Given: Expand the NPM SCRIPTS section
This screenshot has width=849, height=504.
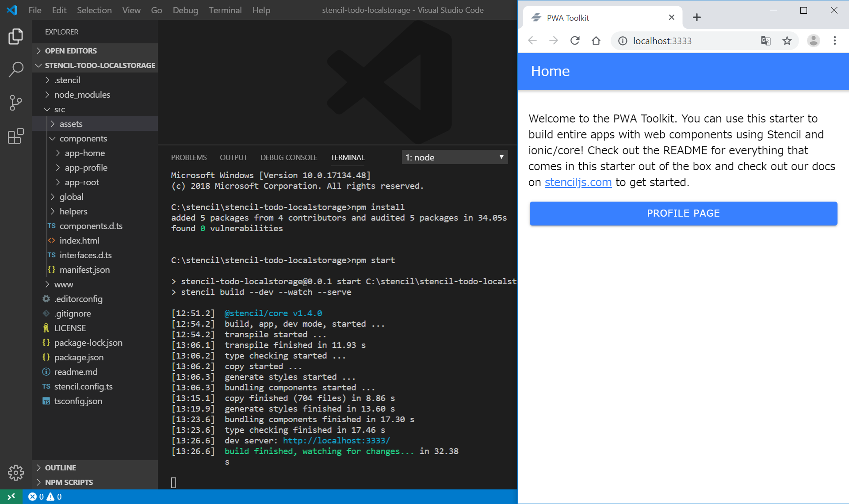Looking at the screenshot, I should (x=95, y=482).
